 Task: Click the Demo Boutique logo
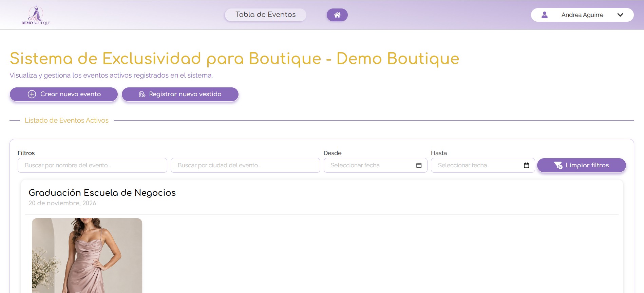pos(36,15)
